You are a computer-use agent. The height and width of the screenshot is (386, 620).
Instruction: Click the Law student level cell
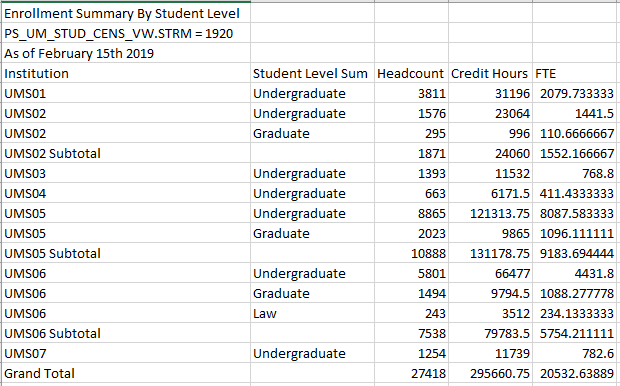tap(312, 313)
